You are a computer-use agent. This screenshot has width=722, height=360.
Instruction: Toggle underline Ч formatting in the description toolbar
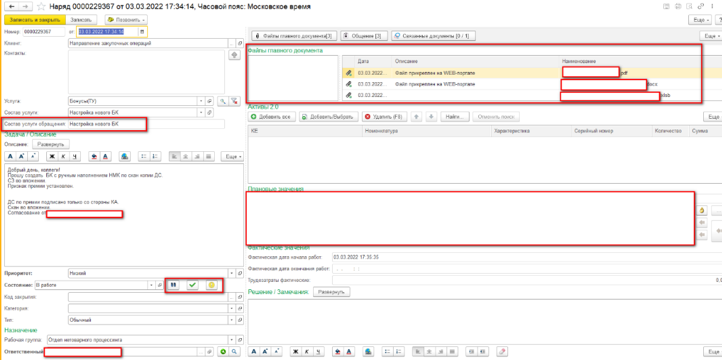(73, 157)
